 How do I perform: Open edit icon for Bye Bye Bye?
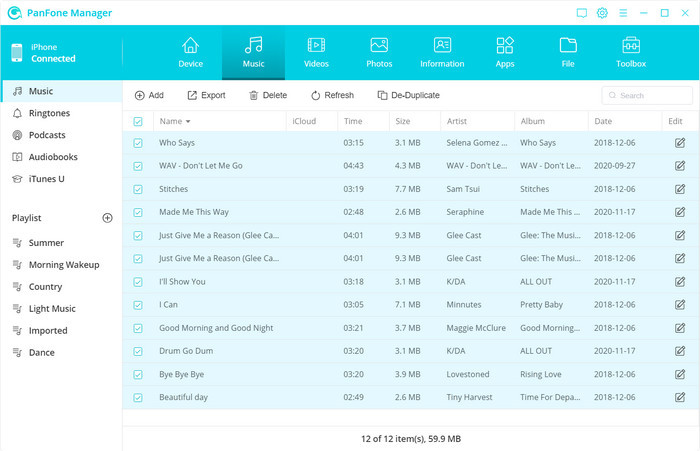pyautogui.click(x=680, y=374)
